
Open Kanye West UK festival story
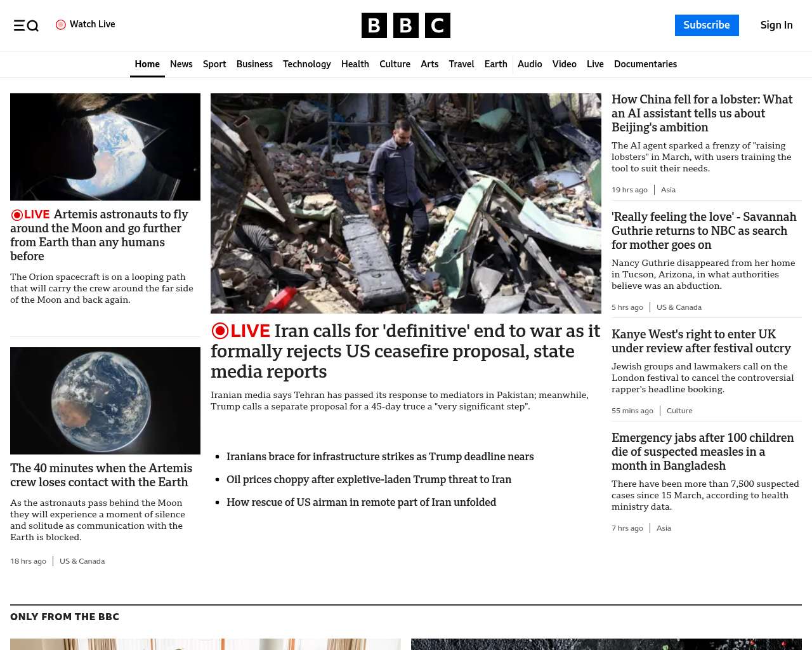pos(701,341)
